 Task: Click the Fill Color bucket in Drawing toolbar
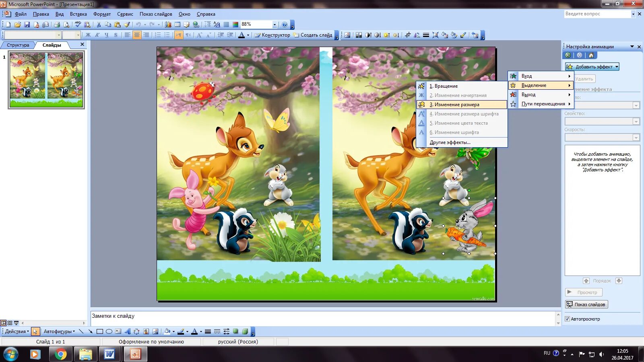(x=167, y=331)
